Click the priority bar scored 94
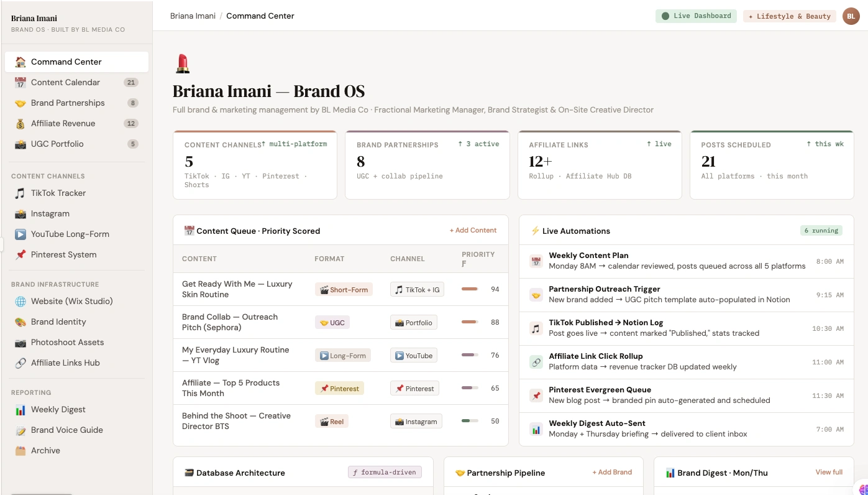This screenshot has width=868, height=495. tap(470, 289)
